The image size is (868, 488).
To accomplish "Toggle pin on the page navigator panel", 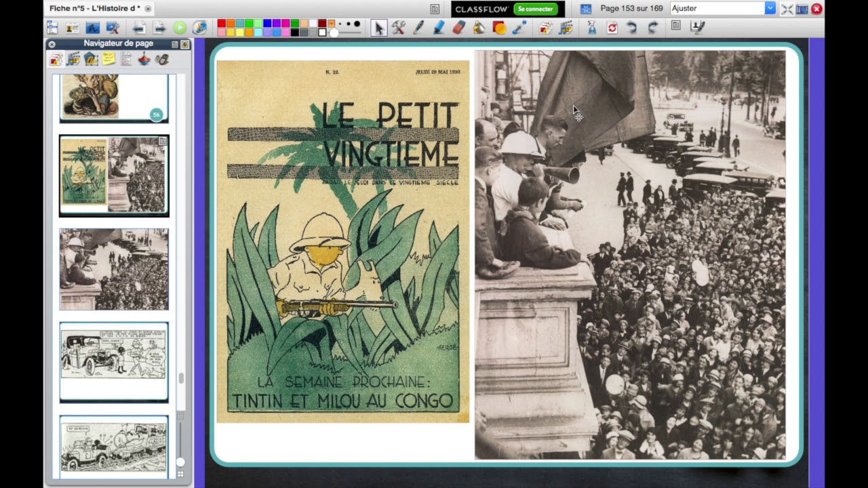I will point(184,44).
